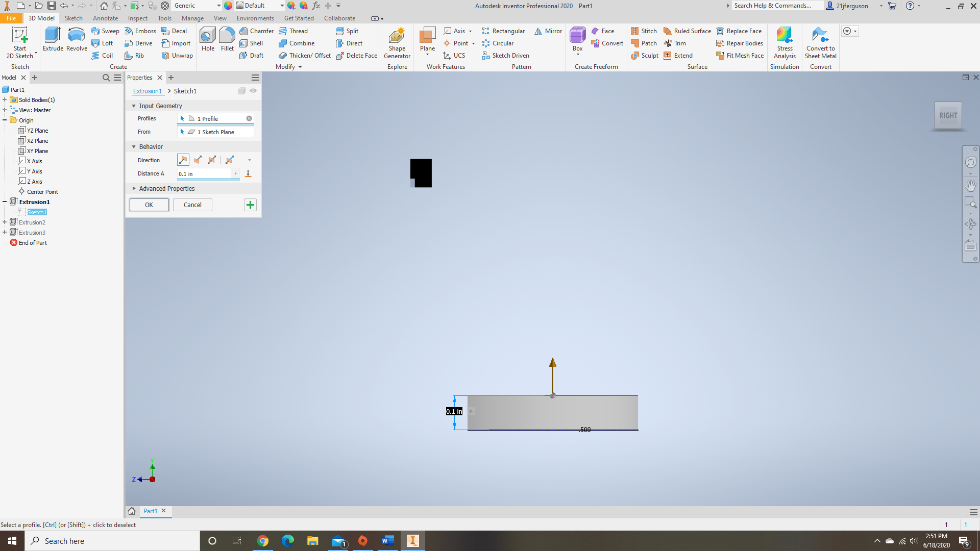Open the appearance color wheel
Viewport: 980px width, 551px height.
228,6
